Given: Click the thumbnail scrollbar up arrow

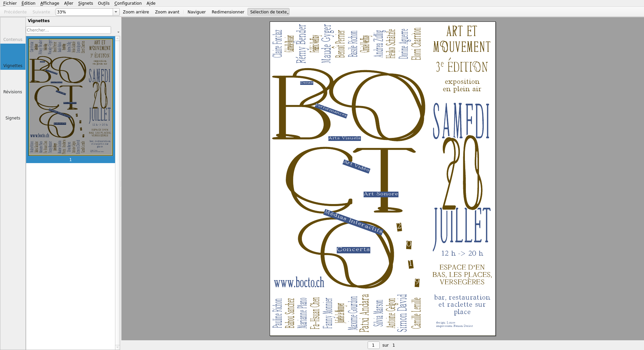Looking at the screenshot, I should 117,39.
